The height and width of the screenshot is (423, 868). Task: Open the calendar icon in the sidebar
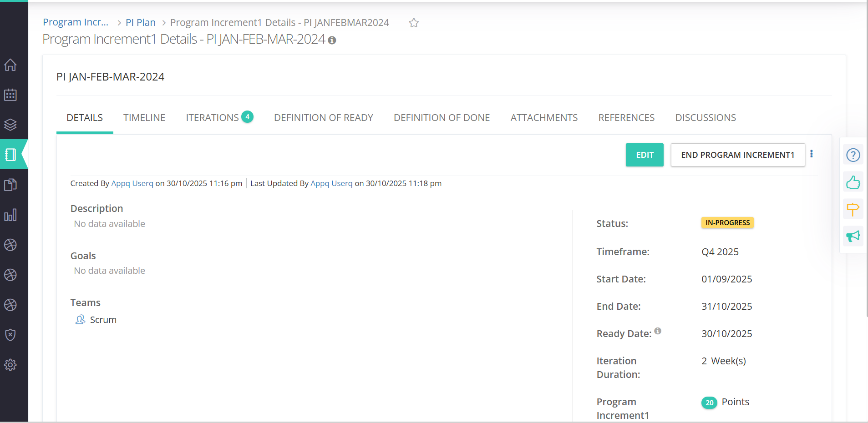[x=10, y=95]
